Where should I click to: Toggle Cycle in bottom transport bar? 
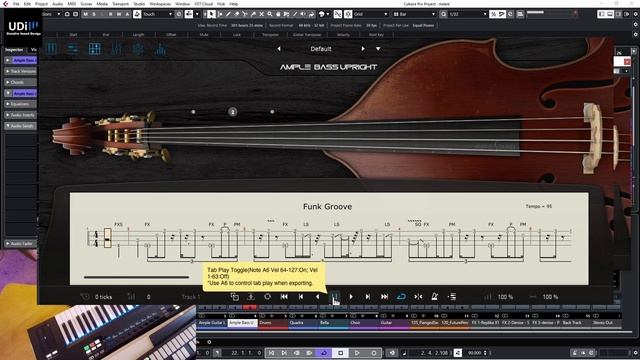pos(324,353)
